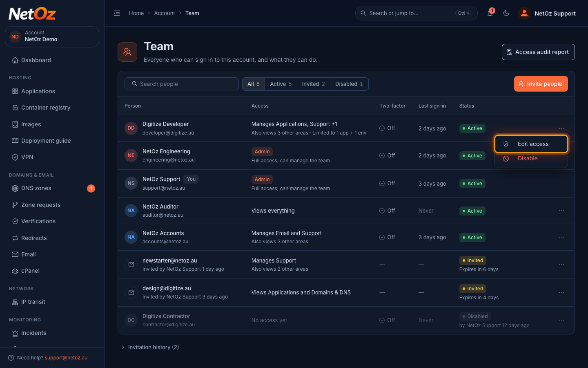The image size is (588, 368).
Task: Select the All people tab
Action: coord(254,84)
